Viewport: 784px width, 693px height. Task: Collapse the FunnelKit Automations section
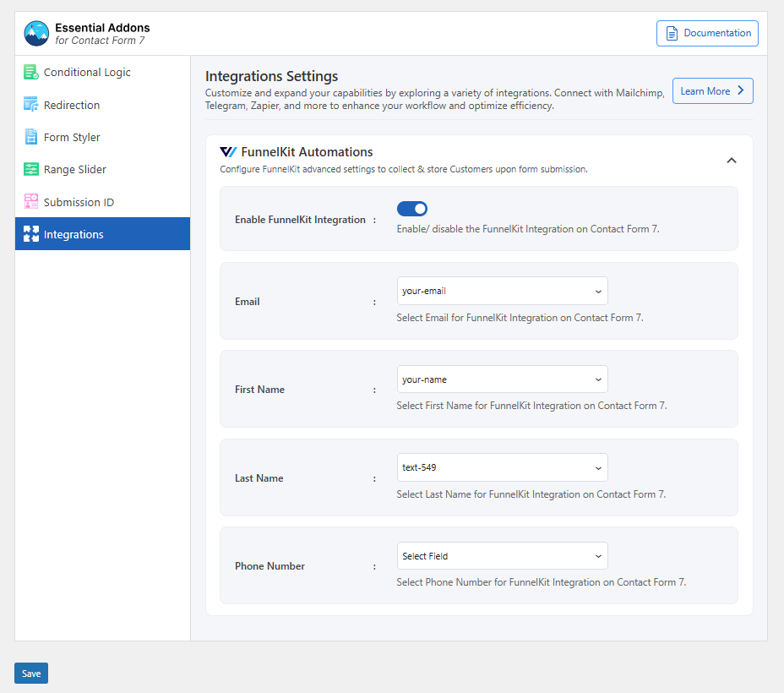[732, 161]
